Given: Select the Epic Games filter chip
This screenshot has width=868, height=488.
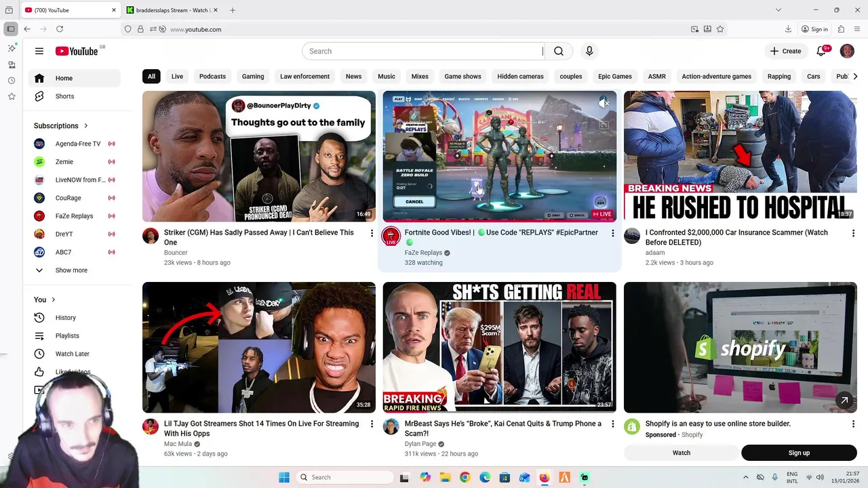Looking at the screenshot, I should pyautogui.click(x=615, y=77).
